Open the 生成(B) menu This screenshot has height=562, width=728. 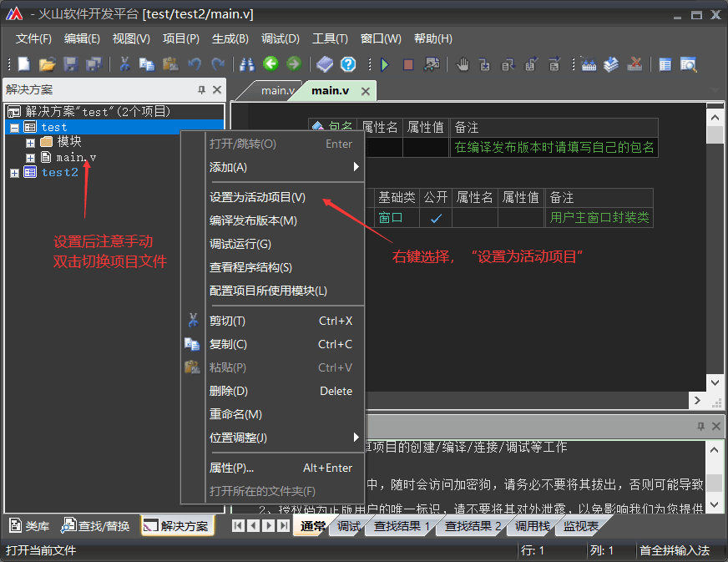click(x=230, y=38)
